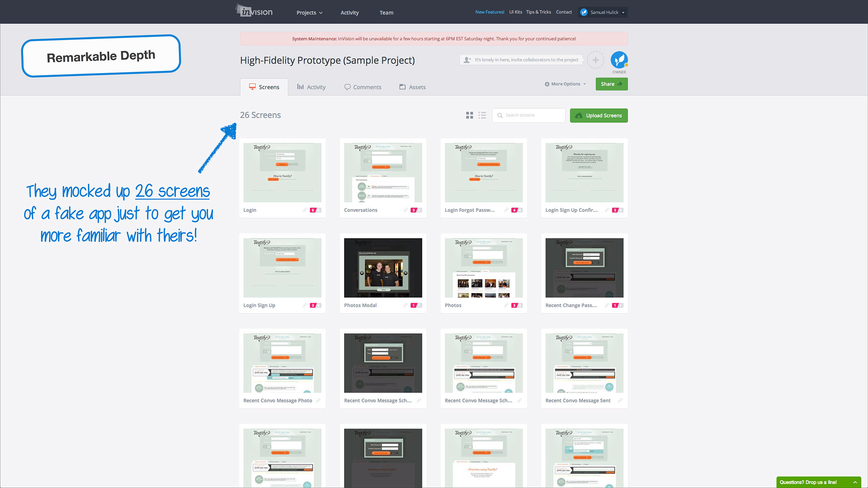Click link icon on Recent Convo Message Photo

pos(318,401)
